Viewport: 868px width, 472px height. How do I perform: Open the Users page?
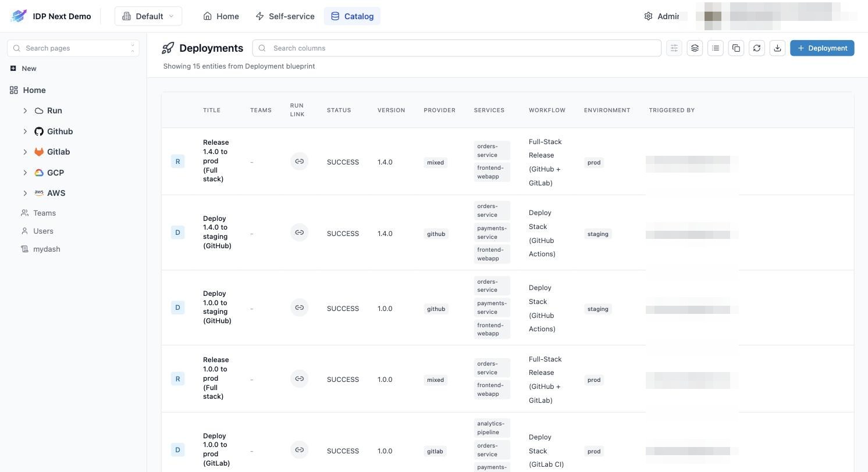(x=43, y=231)
